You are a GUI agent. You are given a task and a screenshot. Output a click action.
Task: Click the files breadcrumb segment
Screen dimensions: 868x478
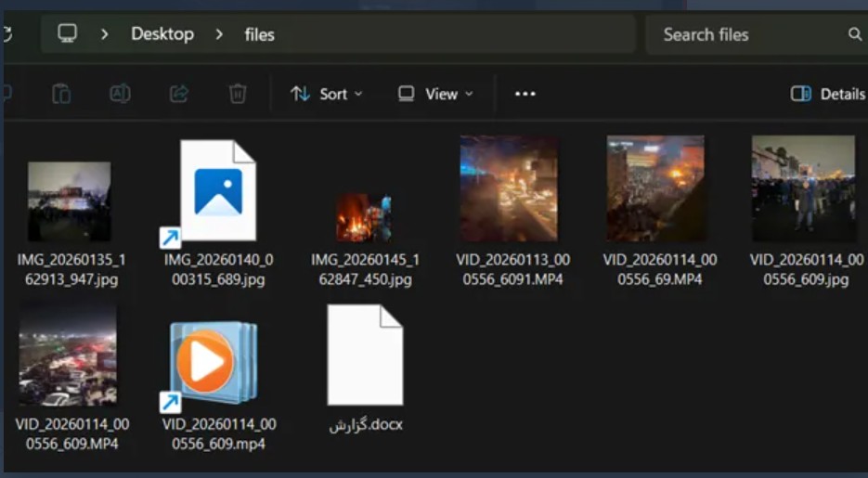point(260,35)
